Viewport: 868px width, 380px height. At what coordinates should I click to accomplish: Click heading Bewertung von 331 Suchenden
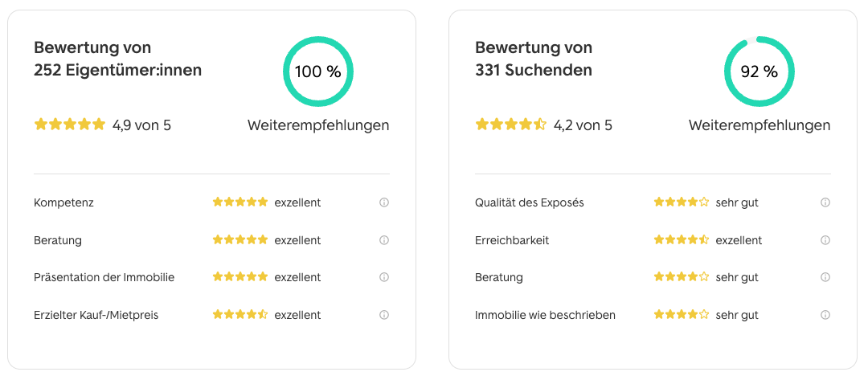pyautogui.click(x=534, y=59)
